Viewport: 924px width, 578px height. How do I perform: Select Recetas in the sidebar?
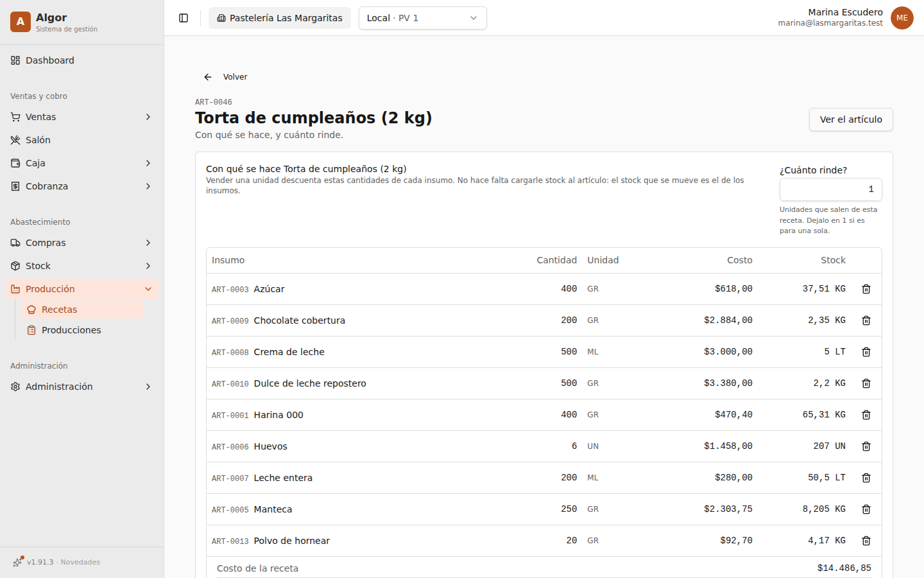click(x=83, y=310)
